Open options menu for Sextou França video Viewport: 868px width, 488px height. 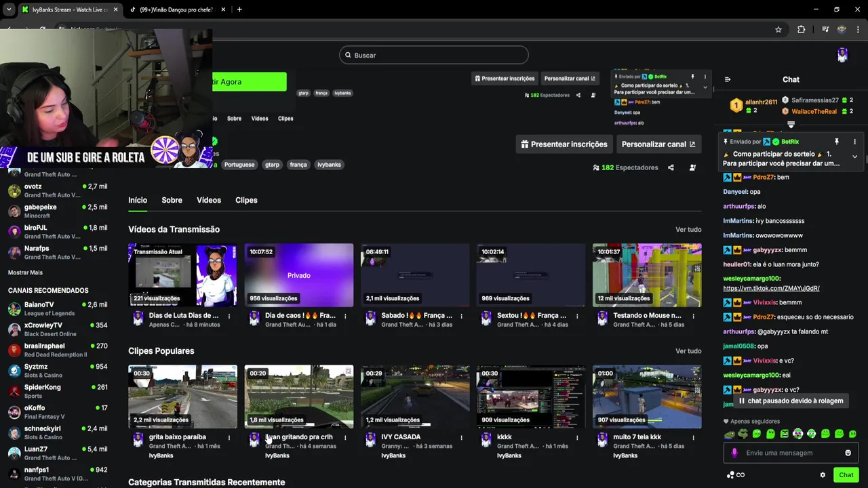(x=577, y=316)
